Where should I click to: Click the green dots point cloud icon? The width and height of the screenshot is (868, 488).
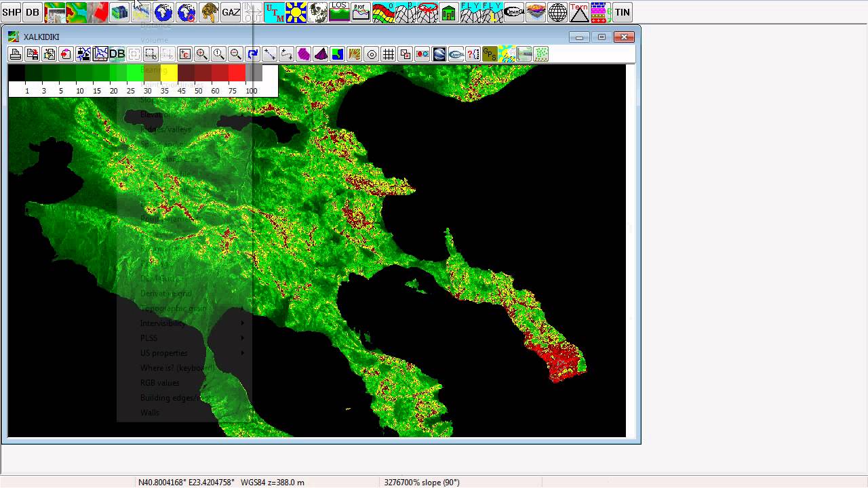point(540,54)
